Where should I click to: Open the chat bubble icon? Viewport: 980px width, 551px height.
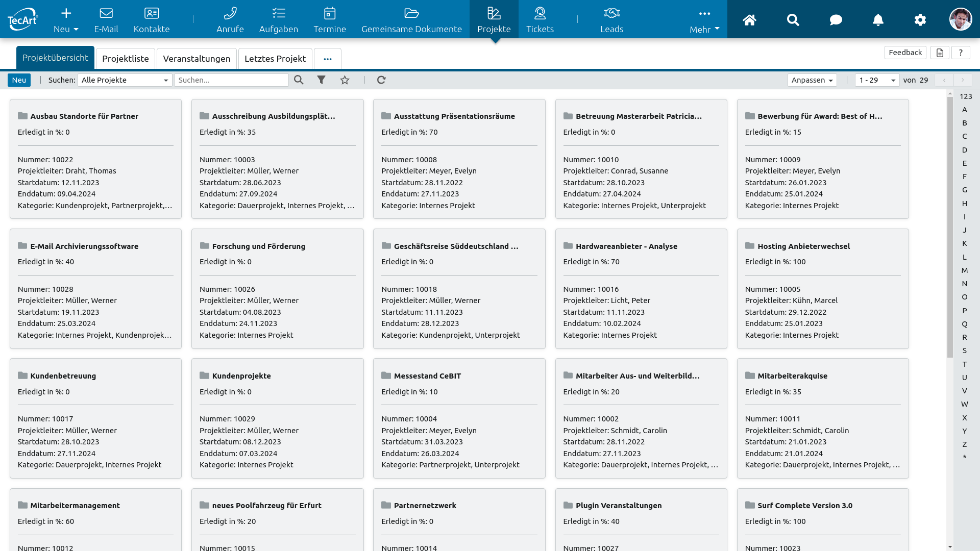pos(836,20)
